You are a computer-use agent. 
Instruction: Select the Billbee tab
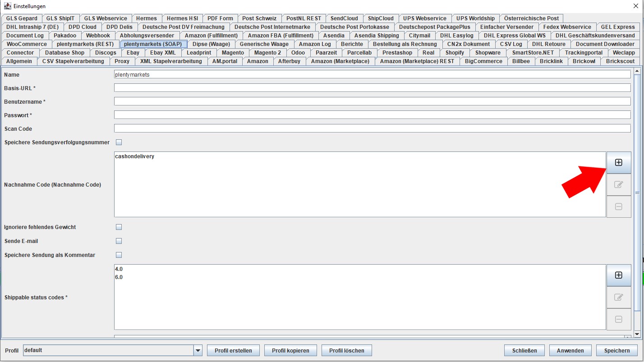521,61
